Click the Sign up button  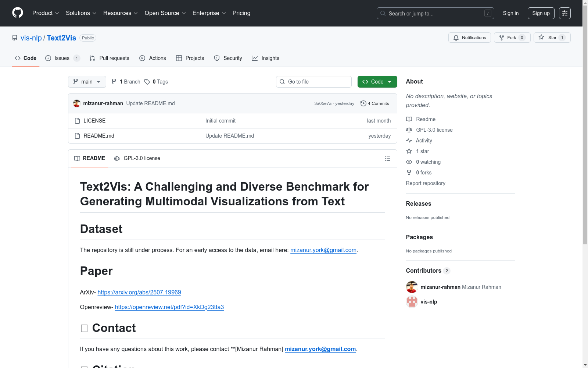coord(541,13)
